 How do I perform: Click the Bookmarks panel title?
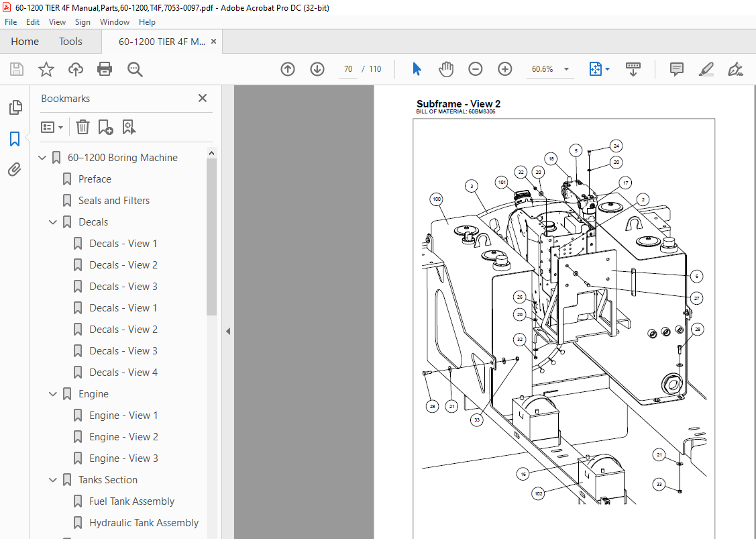pos(65,99)
